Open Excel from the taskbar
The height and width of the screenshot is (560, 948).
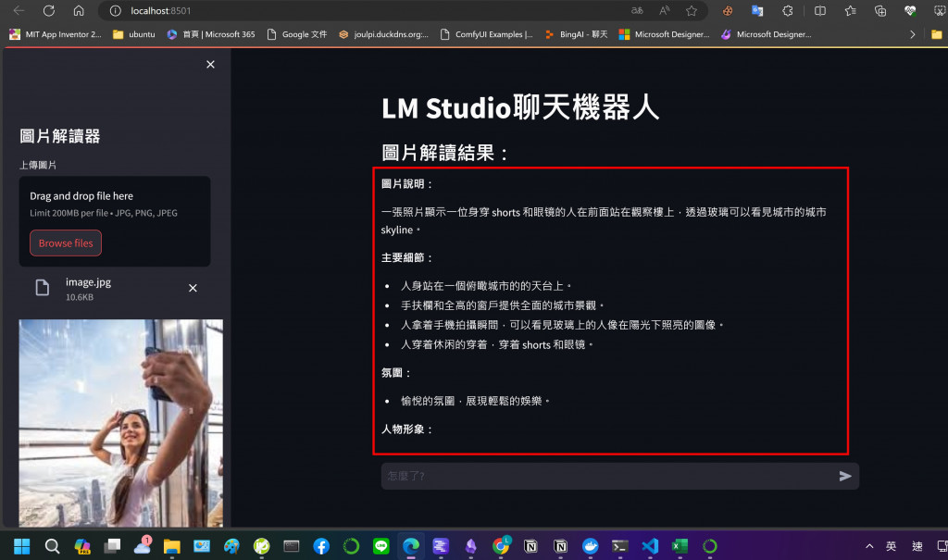point(680,546)
